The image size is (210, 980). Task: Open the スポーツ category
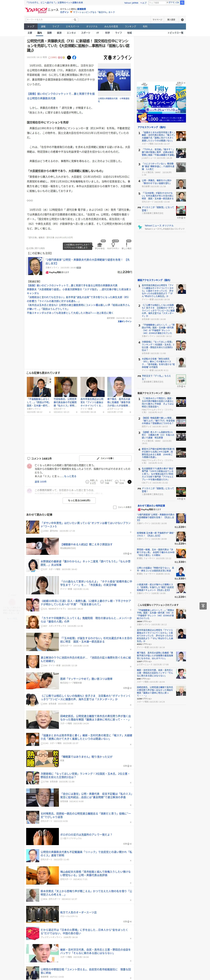86,33
